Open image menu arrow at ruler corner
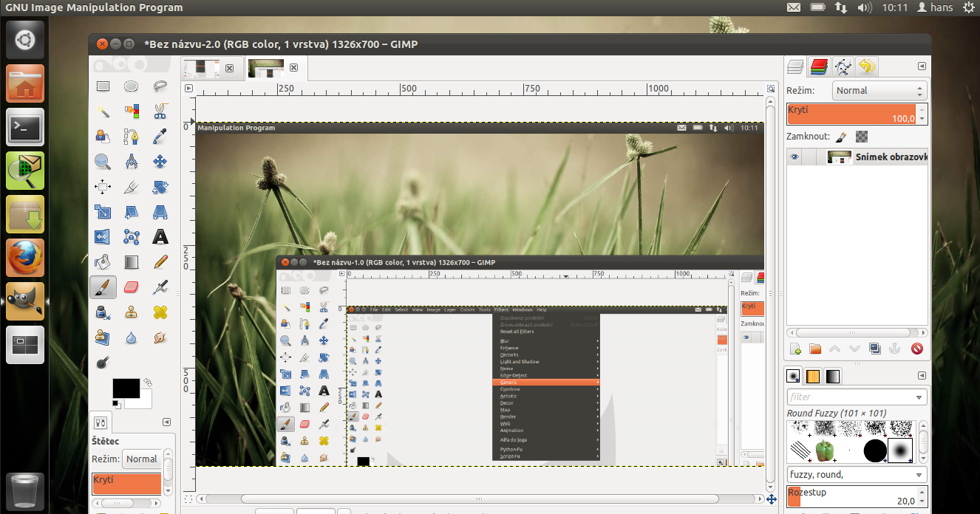Screen dimensions: 980x514 tap(188, 89)
